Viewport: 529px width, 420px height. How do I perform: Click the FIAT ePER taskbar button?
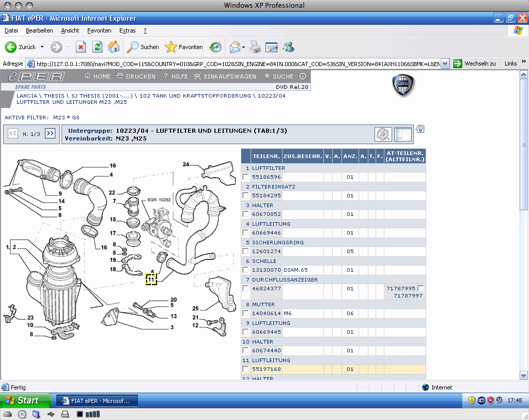(x=97, y=401)
